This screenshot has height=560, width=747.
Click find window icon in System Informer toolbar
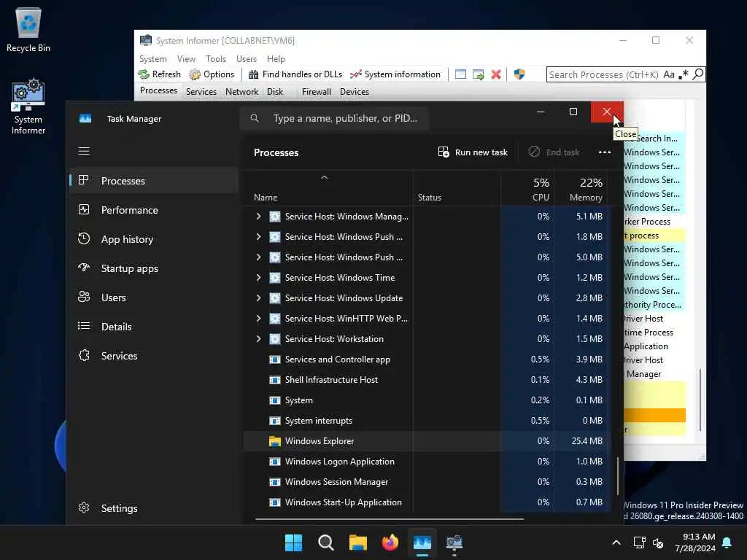[x=460, y=74]
